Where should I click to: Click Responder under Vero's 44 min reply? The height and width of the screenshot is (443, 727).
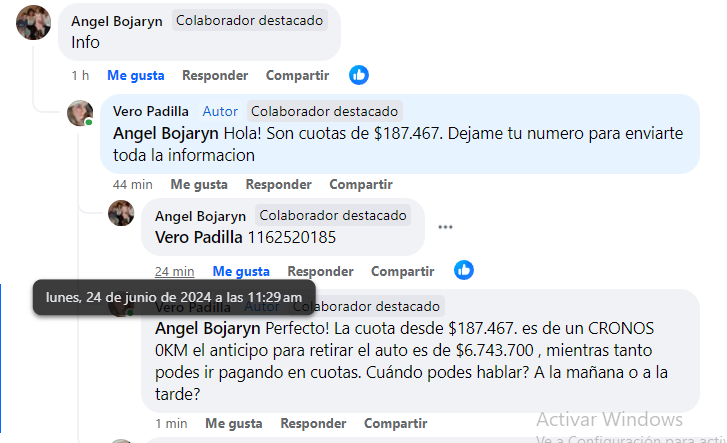pos(278,185)
